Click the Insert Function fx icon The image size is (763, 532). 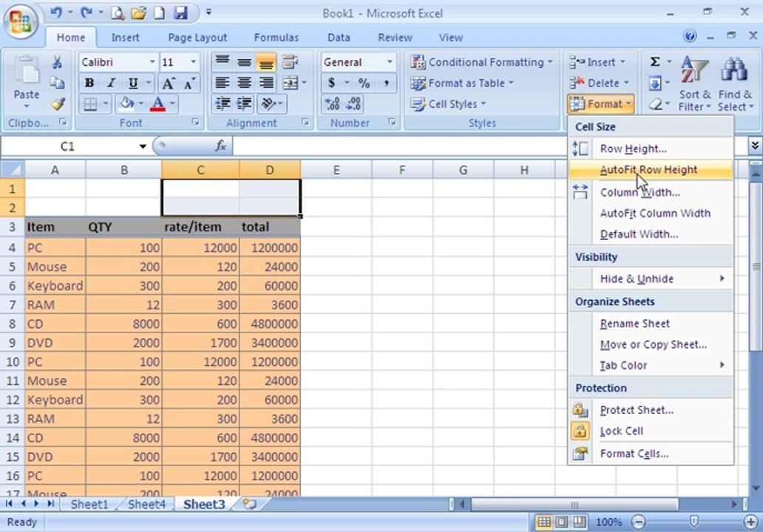(220, 146)
